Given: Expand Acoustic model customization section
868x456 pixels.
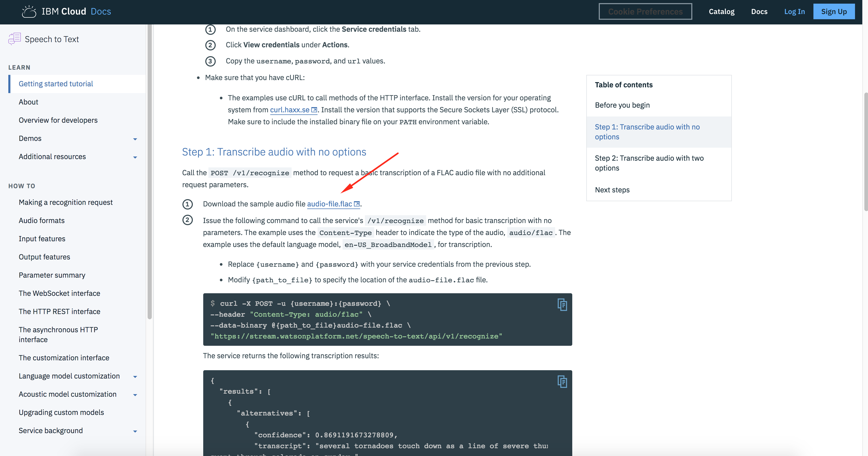Looking at the screenshot, I should [135, 395].
